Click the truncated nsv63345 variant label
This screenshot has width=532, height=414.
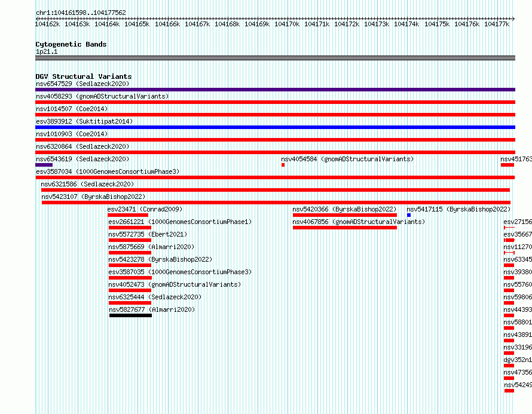tap(518, 259)
